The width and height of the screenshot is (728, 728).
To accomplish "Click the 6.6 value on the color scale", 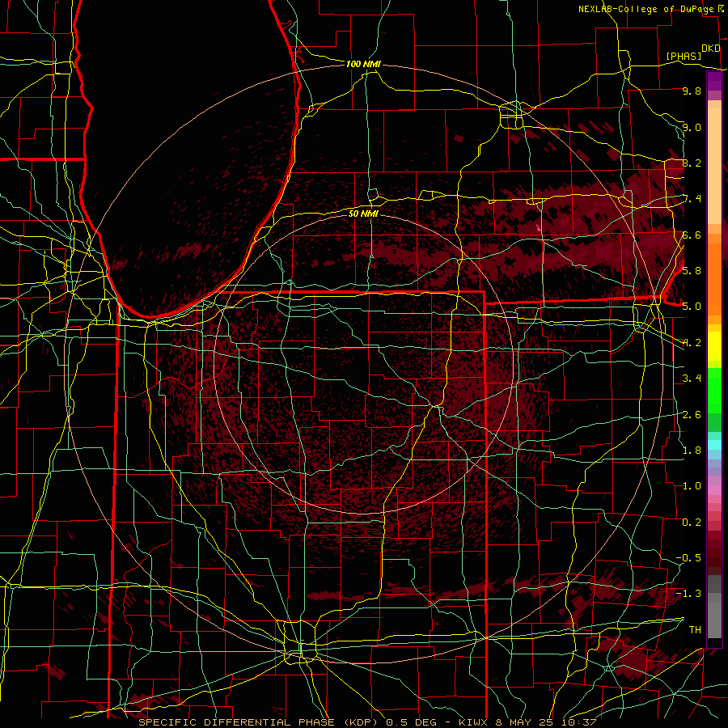I will [x=692, y=235].
